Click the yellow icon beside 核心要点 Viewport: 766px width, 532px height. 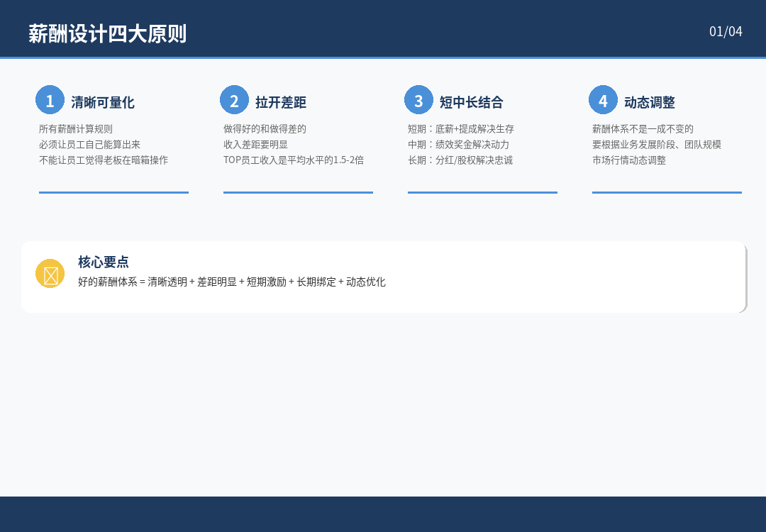point(50,274)
